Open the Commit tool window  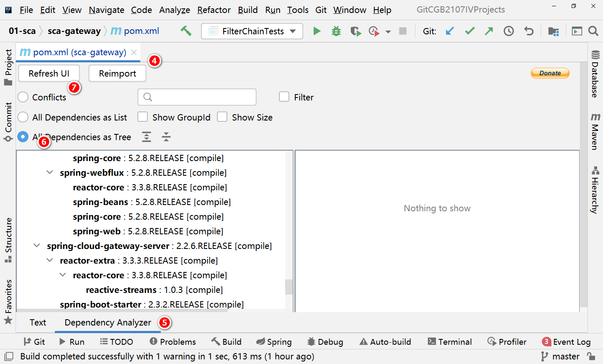click(8, 122)
